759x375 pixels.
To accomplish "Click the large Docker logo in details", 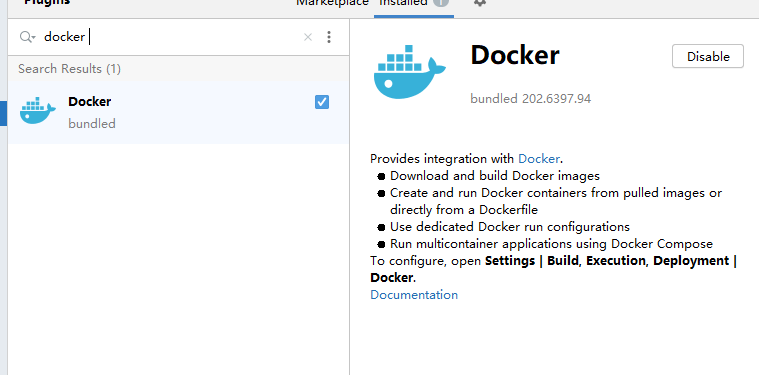I will coord(409,72).
